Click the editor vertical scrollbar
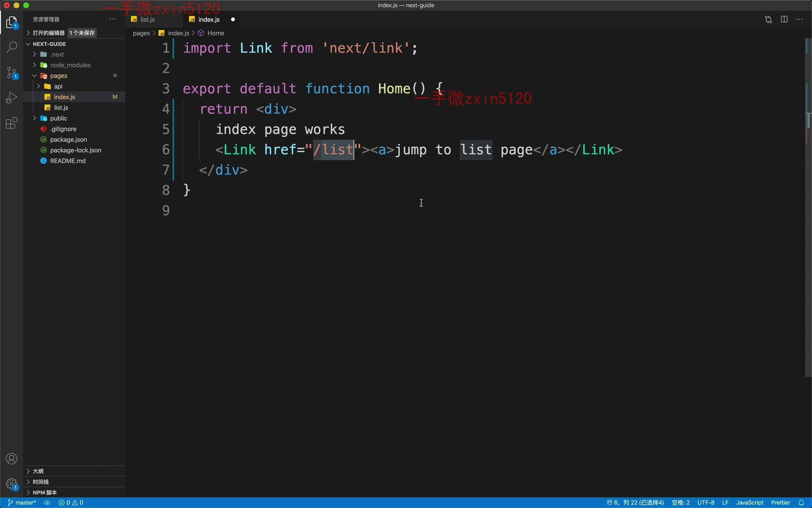Viewport: 812px width, 508px height. pos(808,212)
